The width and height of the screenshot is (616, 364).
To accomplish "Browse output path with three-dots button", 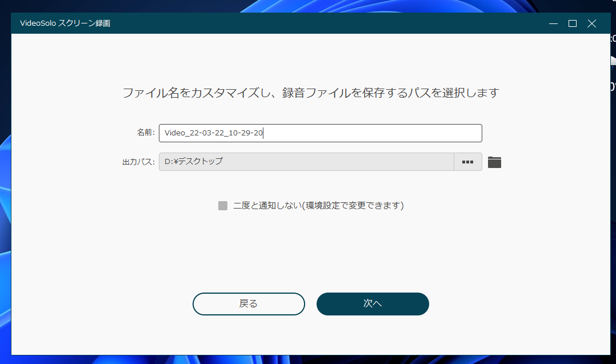I will tap(467, 162).
